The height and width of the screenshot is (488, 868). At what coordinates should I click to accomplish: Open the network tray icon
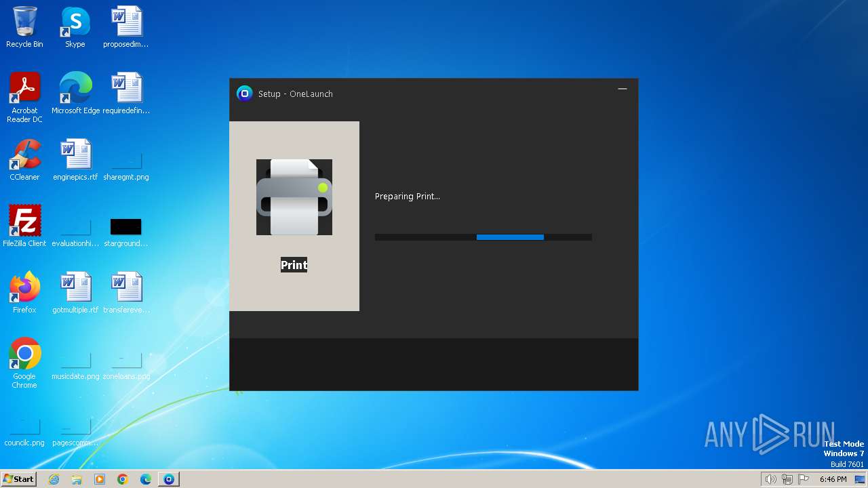coord(787,479)
